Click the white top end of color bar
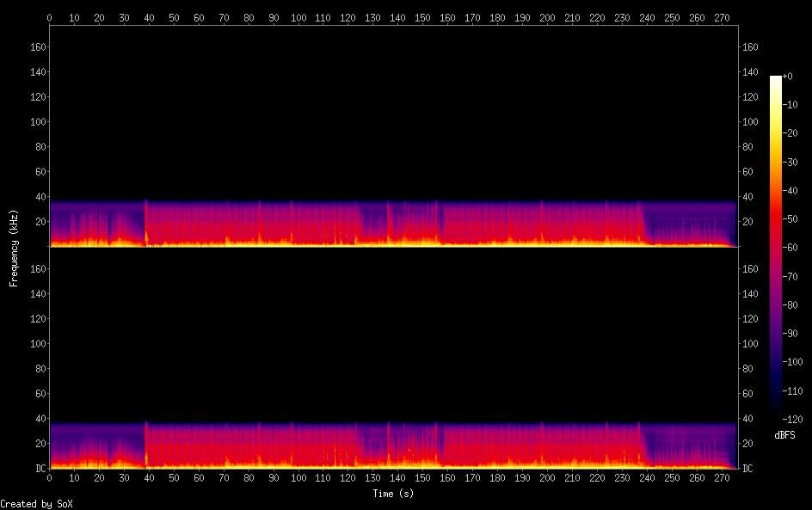The image size is (812, 510). pos(776,79)
